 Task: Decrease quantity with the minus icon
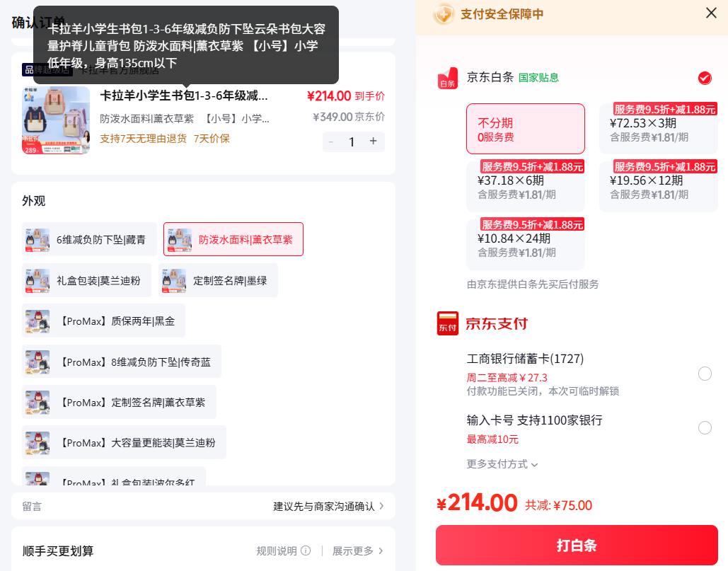[331, 142]
